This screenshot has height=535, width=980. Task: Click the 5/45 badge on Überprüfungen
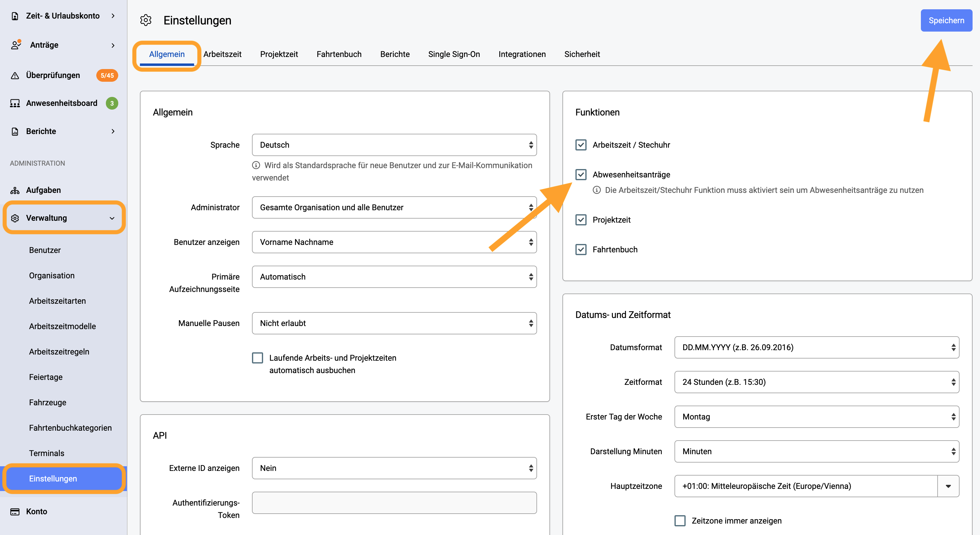pyautogui.click(x=107, y=75)
